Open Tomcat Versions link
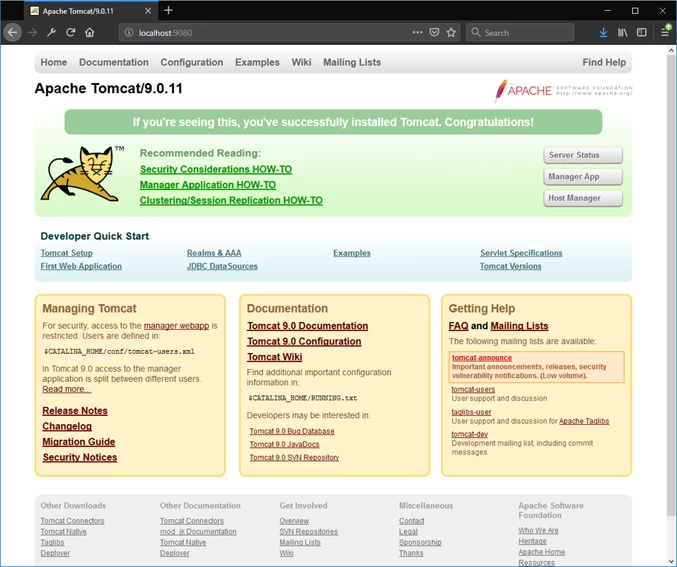677x567 pixels. 510,266
